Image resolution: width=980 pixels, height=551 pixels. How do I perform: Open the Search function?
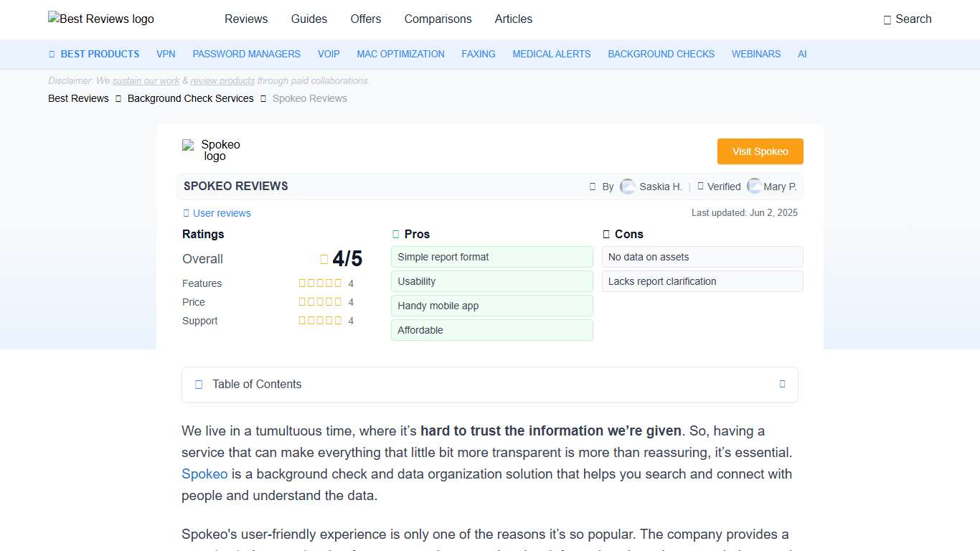[907, 19]
